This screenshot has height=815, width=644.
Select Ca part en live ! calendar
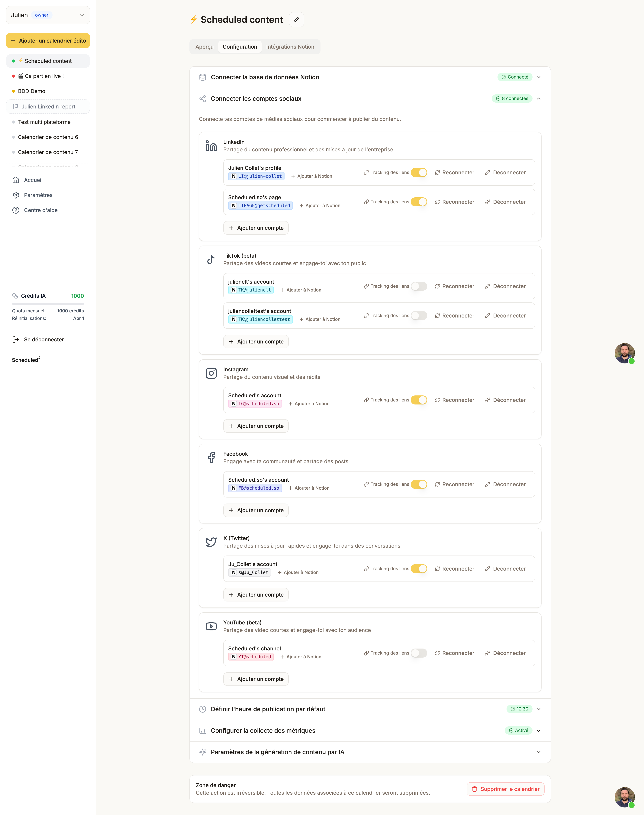44,76
